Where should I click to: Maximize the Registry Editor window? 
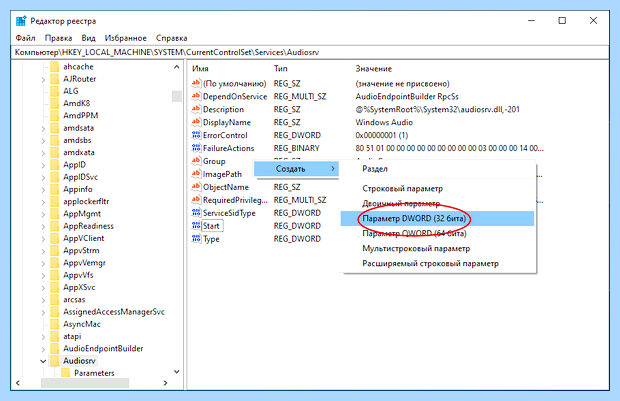(x=562, y=21)
